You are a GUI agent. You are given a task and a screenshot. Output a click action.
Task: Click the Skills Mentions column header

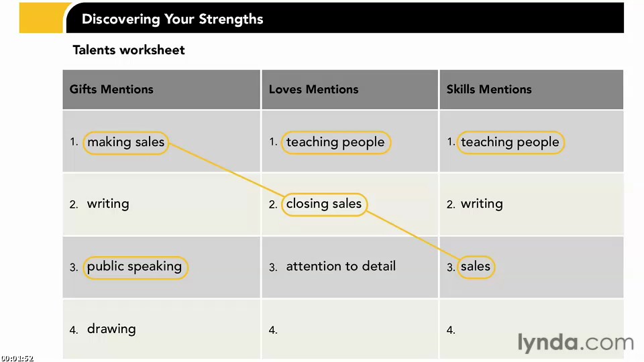click(x=531, y=89)
